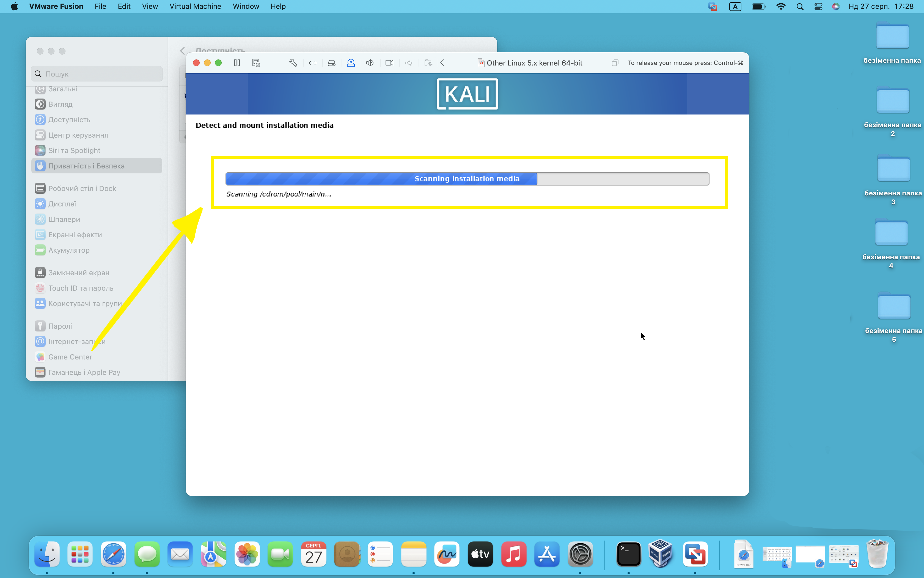Select Акумулятор in System Settings sidebar
The height and width of the screenshot is (578, 924).
coord(97,250)
